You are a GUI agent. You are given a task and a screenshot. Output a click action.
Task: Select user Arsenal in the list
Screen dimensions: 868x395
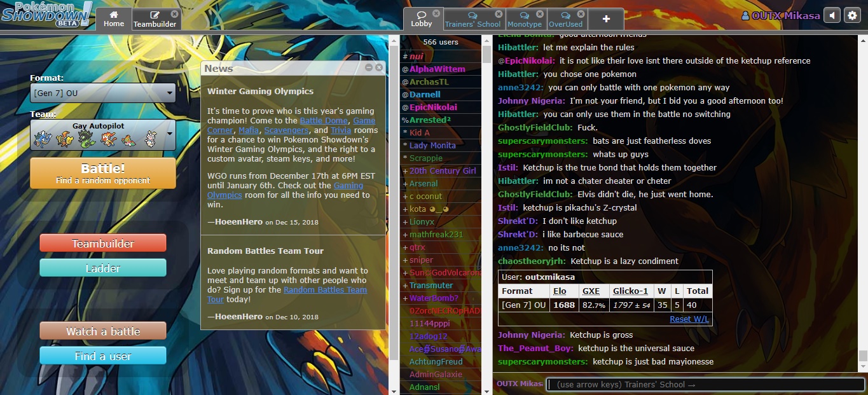(x=441, y=183)
